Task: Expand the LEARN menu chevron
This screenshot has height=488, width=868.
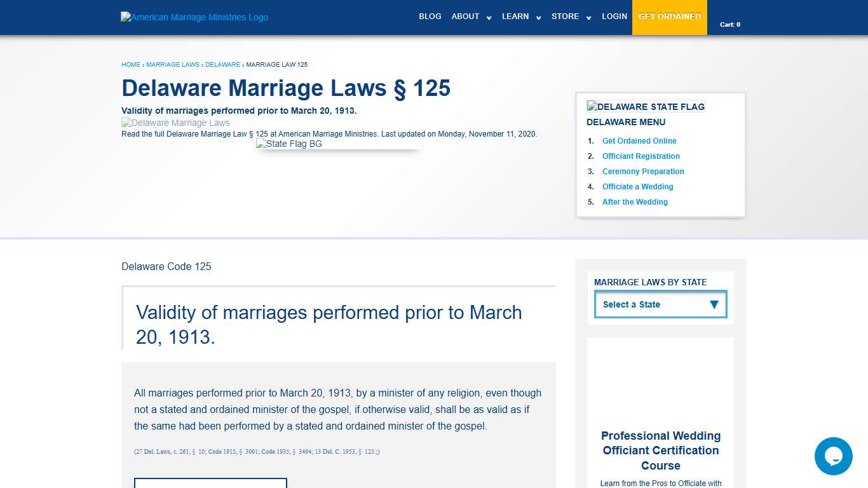Action: (538, 19)
